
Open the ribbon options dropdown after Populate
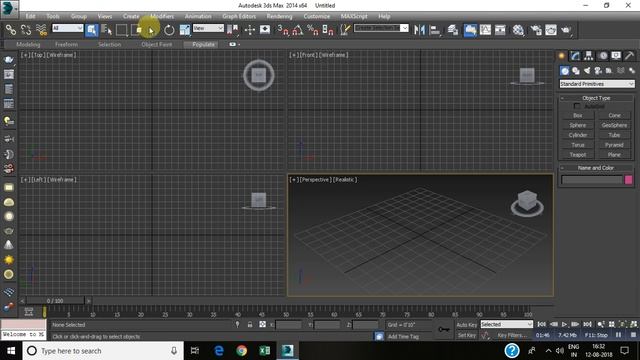point(234,44)
